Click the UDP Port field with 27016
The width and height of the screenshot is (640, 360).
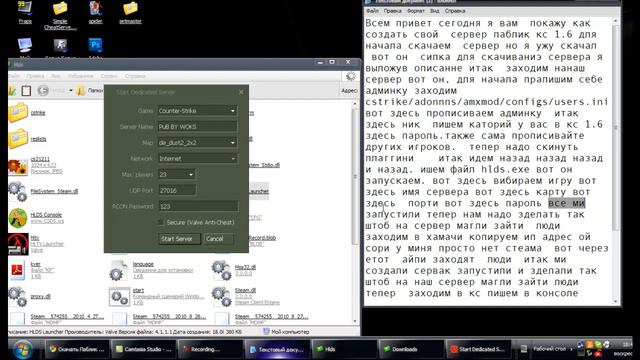pos(177,190)
